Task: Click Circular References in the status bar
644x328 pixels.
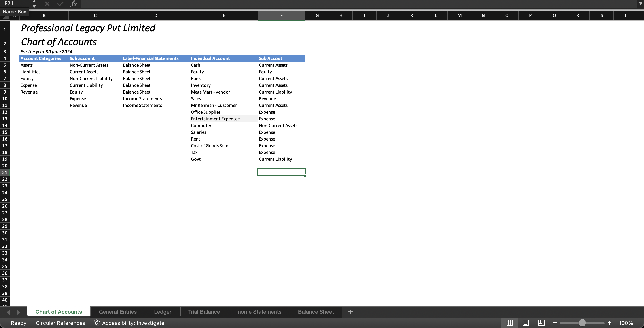Action: point(60,323)
